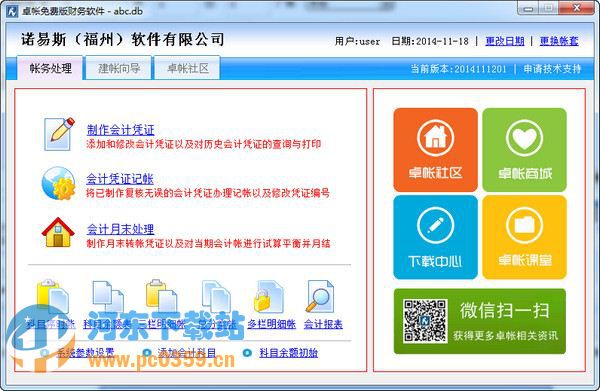Click the description 制作月末转帐凭证以及对当期会计帐进行试算平衡并月结
The height and width of the screenshot is (391, 600).
tap(208, 243)
